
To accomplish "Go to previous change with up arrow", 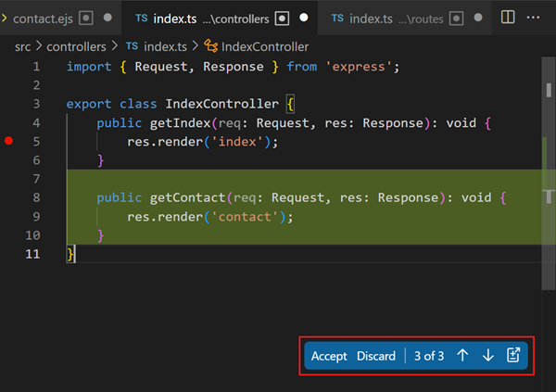I will coord(462,356).
